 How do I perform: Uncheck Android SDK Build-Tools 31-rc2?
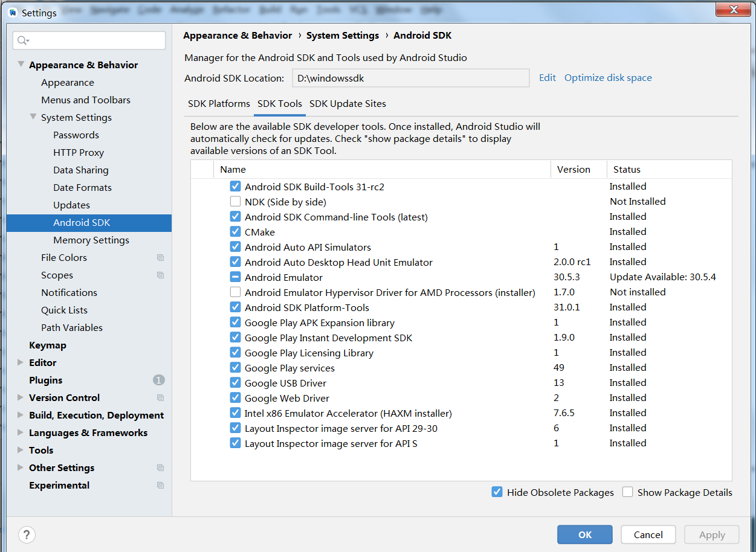235,187
